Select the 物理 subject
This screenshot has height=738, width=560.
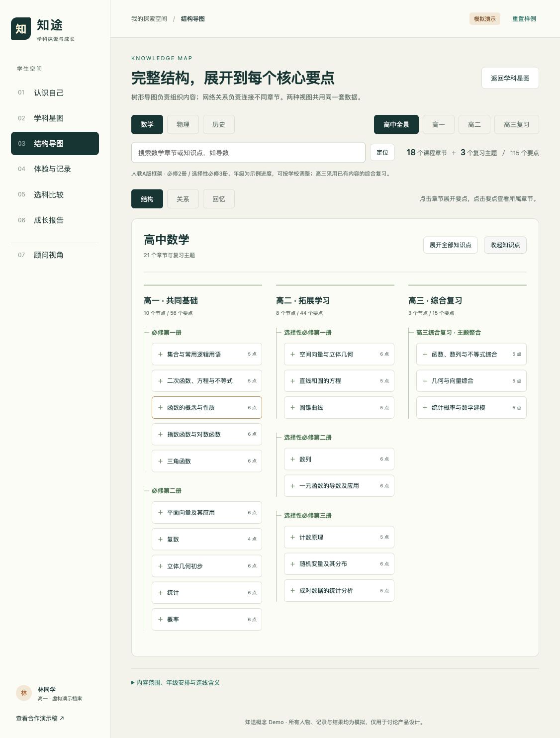click(183, 124)
